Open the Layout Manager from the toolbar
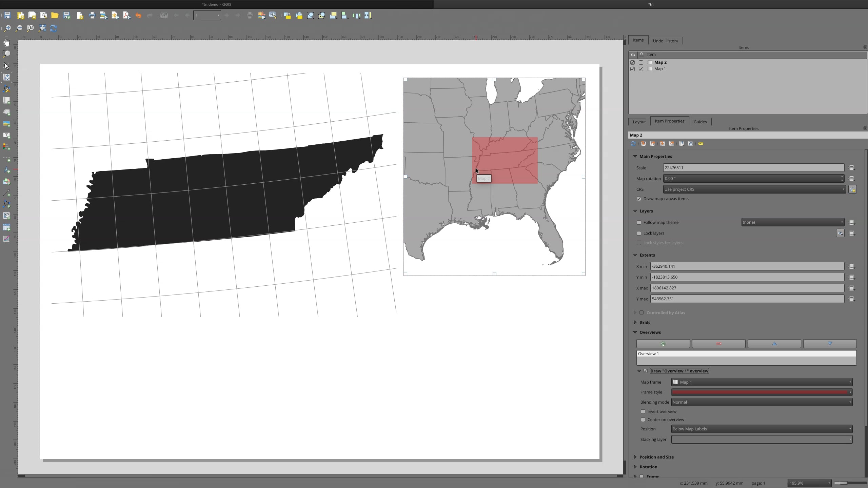Image resolution: width=868 pixels, height=488 pixels. point(43,15)
